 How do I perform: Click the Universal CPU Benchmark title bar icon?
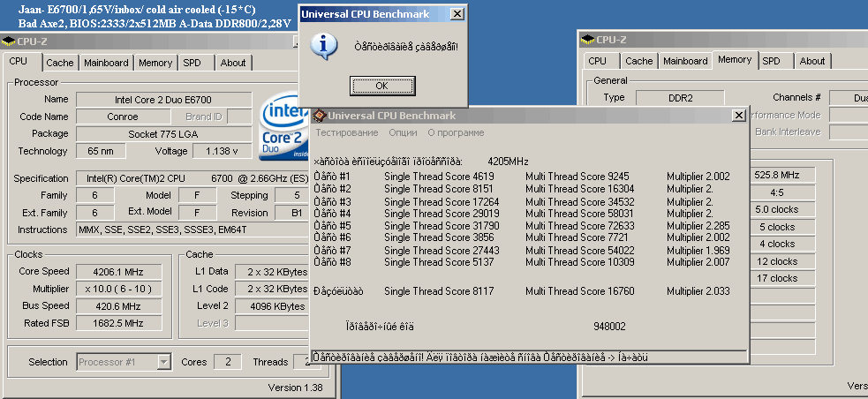click(x=320, y=115)
